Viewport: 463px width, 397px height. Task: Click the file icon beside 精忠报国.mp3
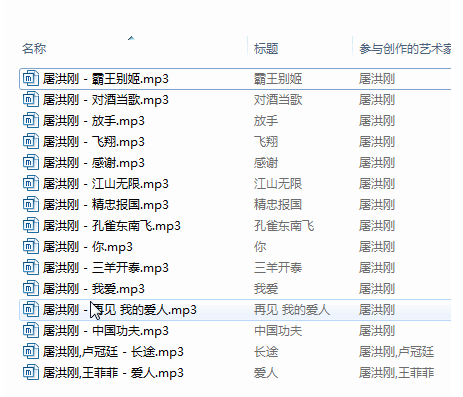pos(31,205)
